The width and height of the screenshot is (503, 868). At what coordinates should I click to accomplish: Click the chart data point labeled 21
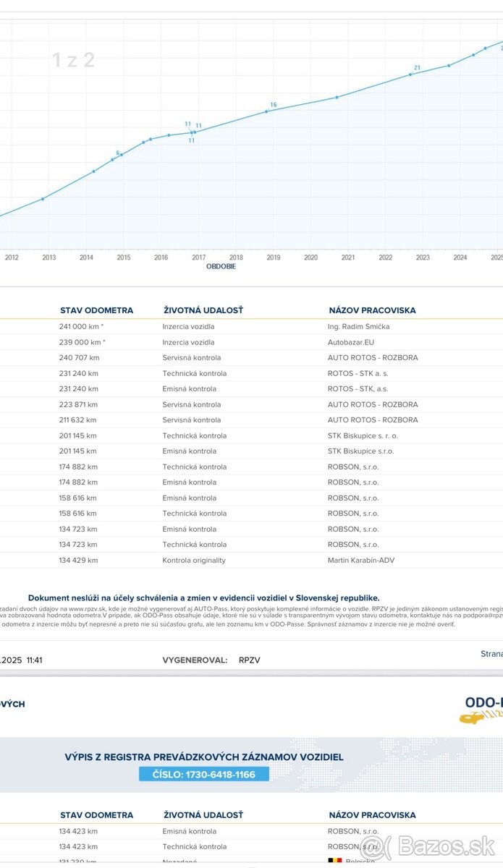[x=410, y=74]
